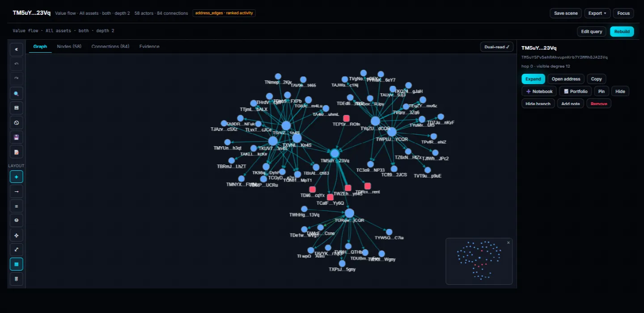Click the four-way arrows fit icon
The width and height of the screenshot is (644, 313).
coord(17,235)
